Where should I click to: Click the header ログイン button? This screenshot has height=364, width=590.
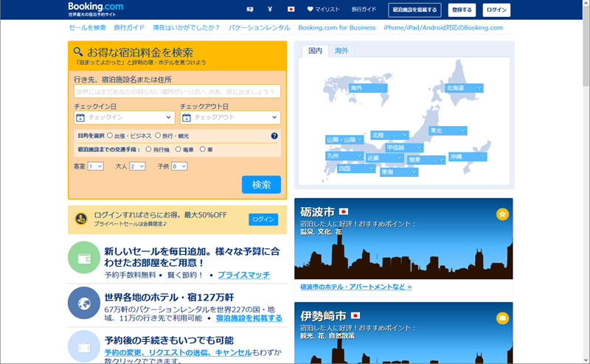(496, 10)
